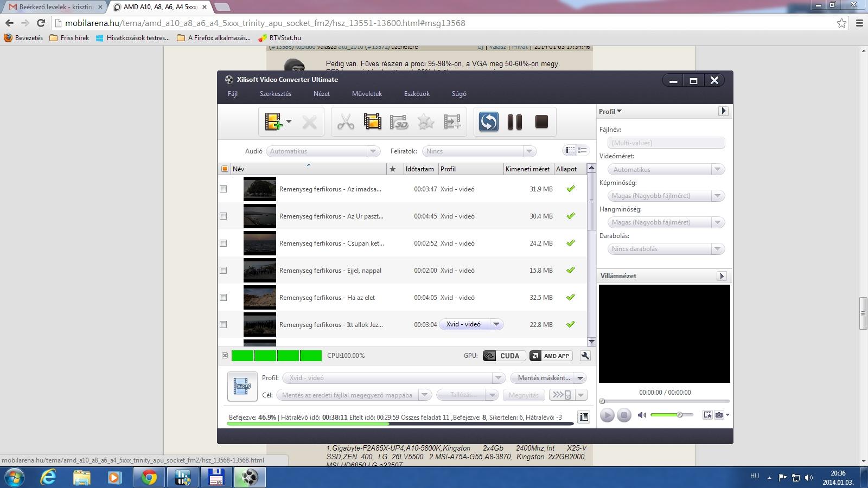Click the transfer-to-device icon
This screenshot has height=488, width=868.
point(561,395)
